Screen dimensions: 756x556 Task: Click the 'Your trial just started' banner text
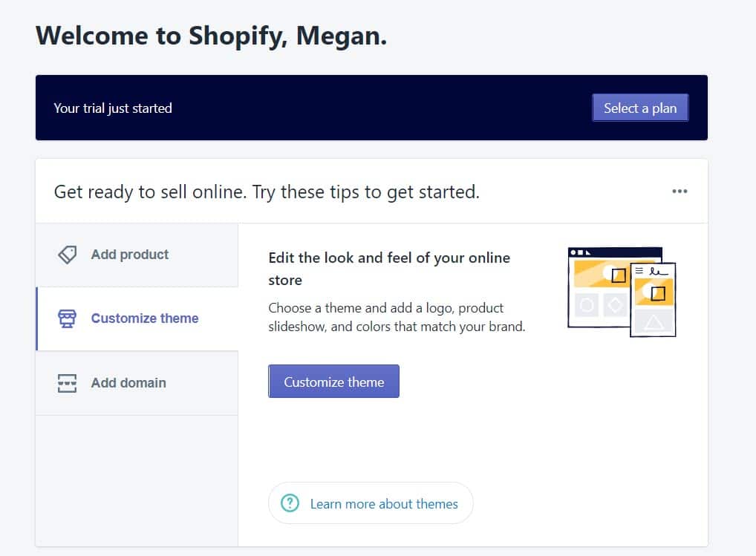(x=113, y=108)
